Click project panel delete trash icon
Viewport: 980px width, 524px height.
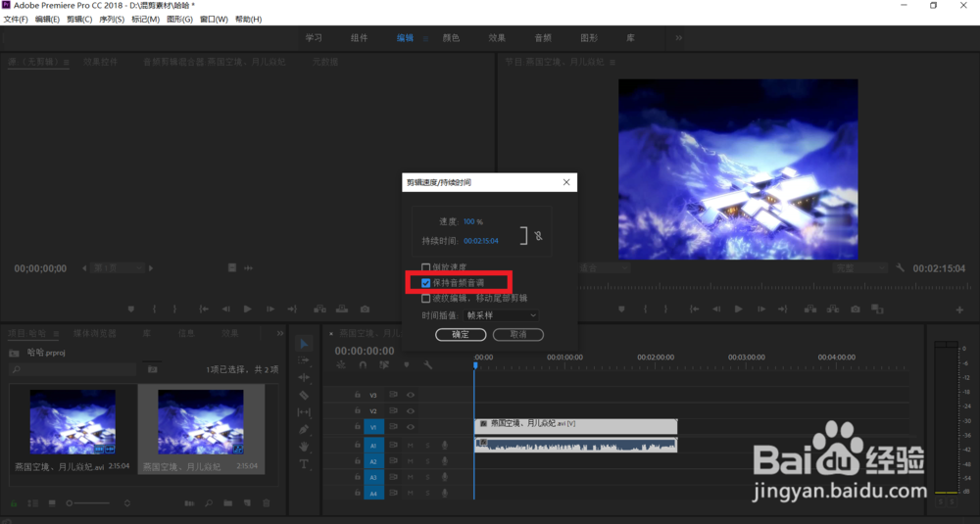coord(267,503)
